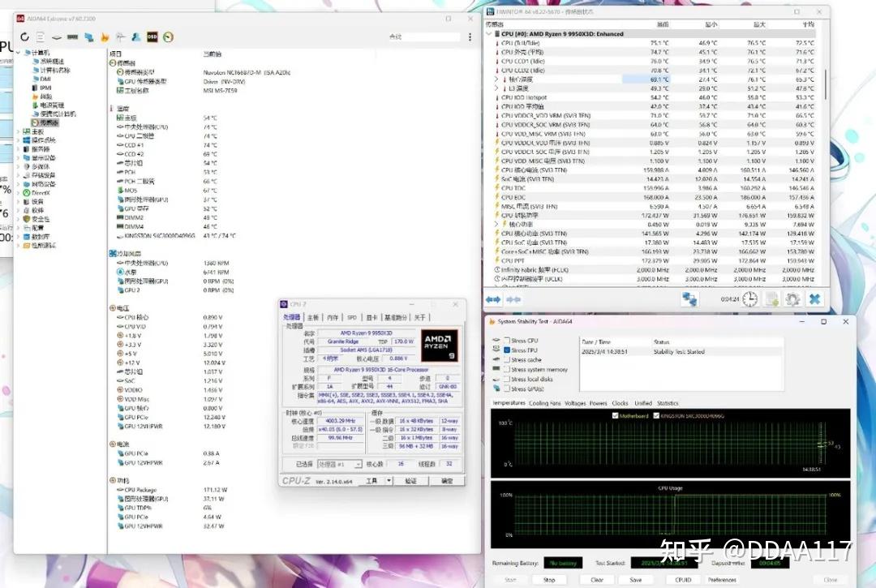Uncheck the Stress FPU checkbox
The height and width of the screenshot is (588, 876).
pyautogui.click(x=507, y=350)
